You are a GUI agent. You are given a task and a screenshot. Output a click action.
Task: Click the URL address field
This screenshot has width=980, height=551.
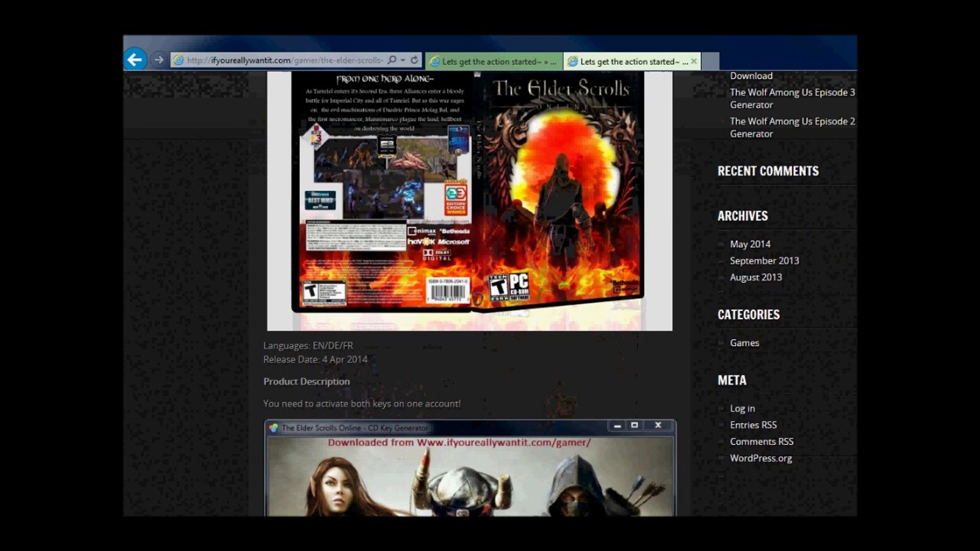[x=284, y=60]
